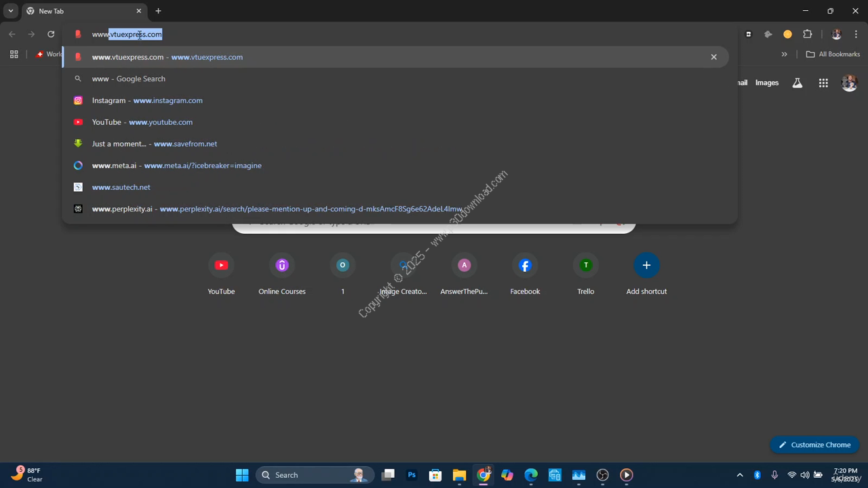Open the Google apps grid
This screenshot has height=488, width=868.
(x=823, y=83)
